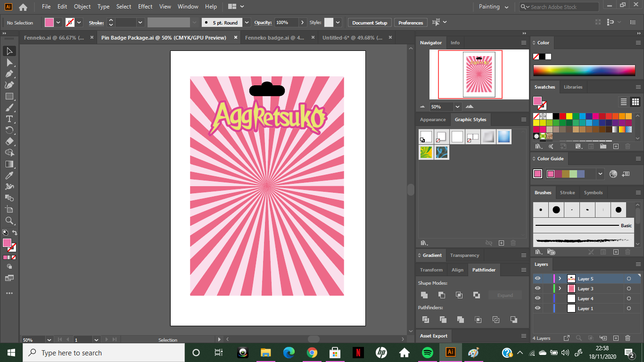The height and width of the screenshot is (362, 644).
Task: Click the Exclude shape mode icon
Action: point(477,295)
